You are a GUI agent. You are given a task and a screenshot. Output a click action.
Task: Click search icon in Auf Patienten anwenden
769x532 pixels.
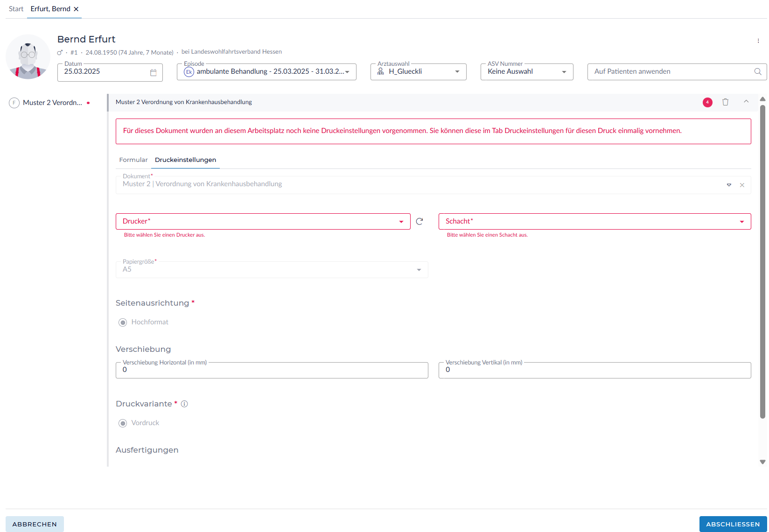[x=758, y=72]
